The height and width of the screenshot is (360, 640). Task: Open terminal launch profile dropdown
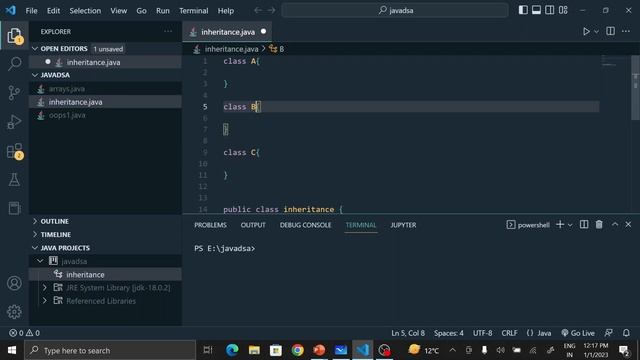pos(570,225)
